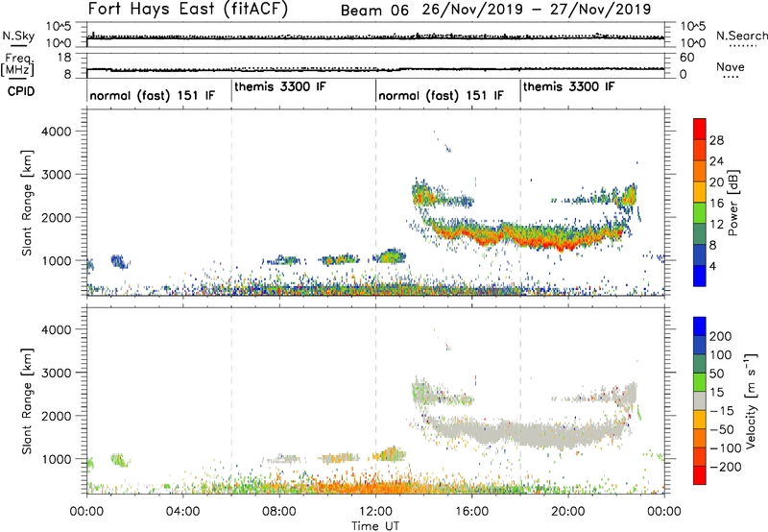
Task: Click the 'N.Sky' legend label
Action: 18,36
